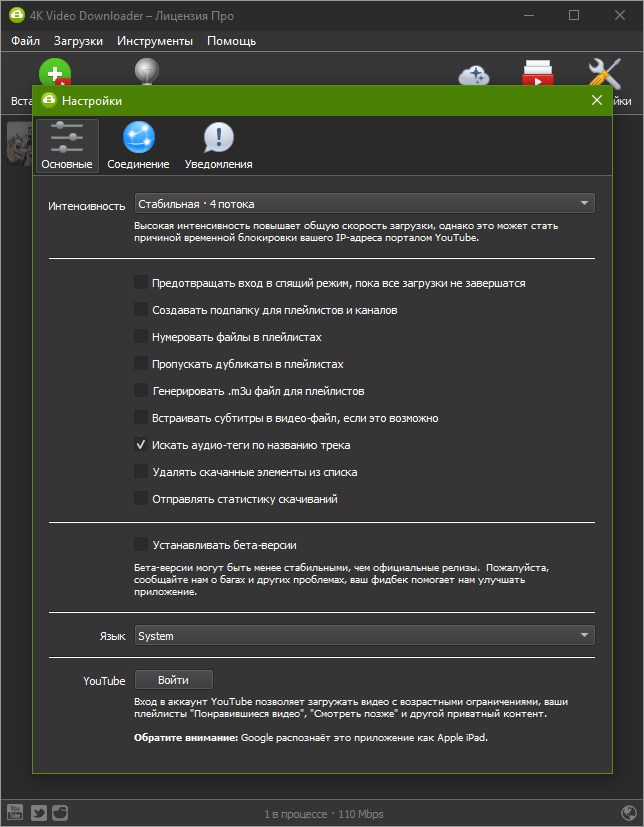Maximize the 4K Video Downloader window

[x=574, y=15]
